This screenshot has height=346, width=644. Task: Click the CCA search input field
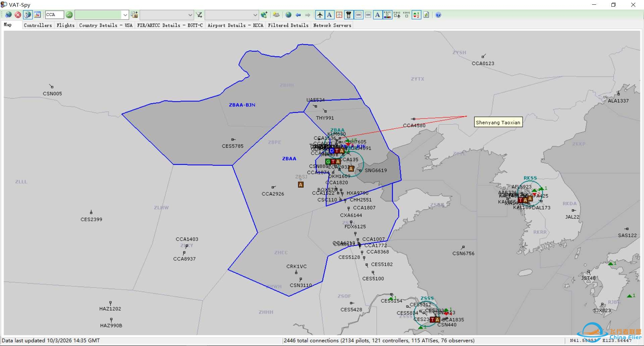point(54,15)
